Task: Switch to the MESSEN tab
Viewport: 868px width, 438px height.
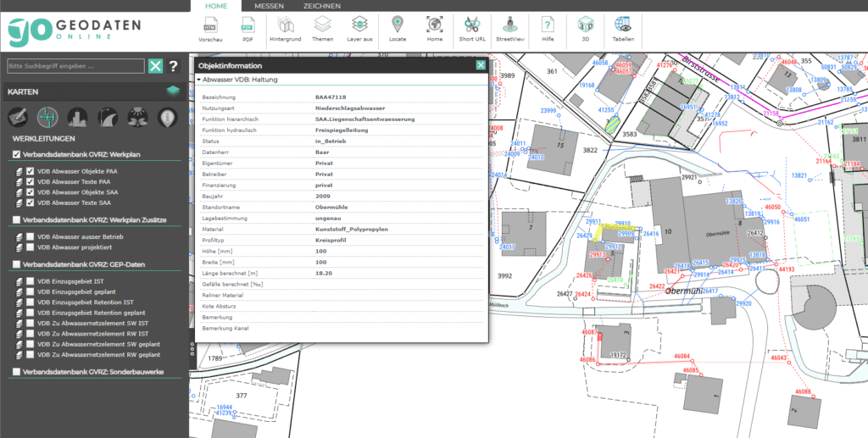Action: pyautogui.click(x=269, y=6)
